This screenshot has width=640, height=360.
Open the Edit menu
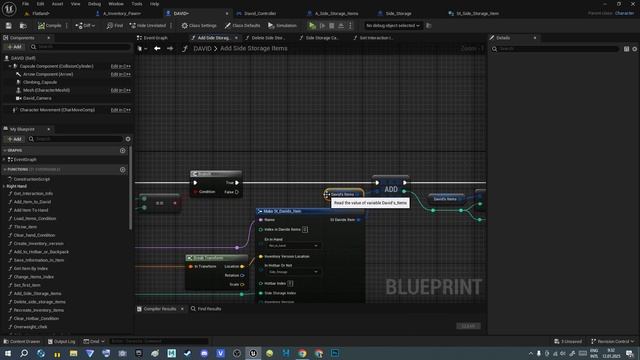tap(40, 4)
